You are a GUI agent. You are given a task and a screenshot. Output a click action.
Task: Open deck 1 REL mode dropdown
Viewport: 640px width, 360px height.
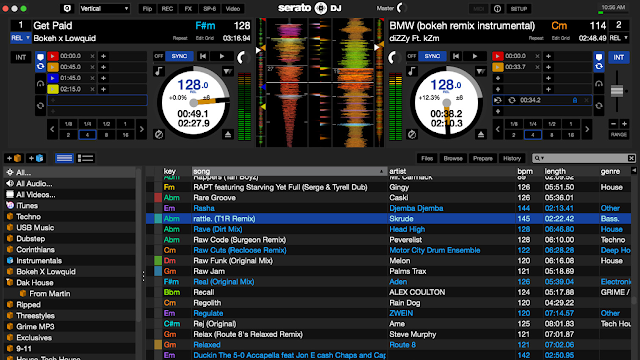pos(21,38)
